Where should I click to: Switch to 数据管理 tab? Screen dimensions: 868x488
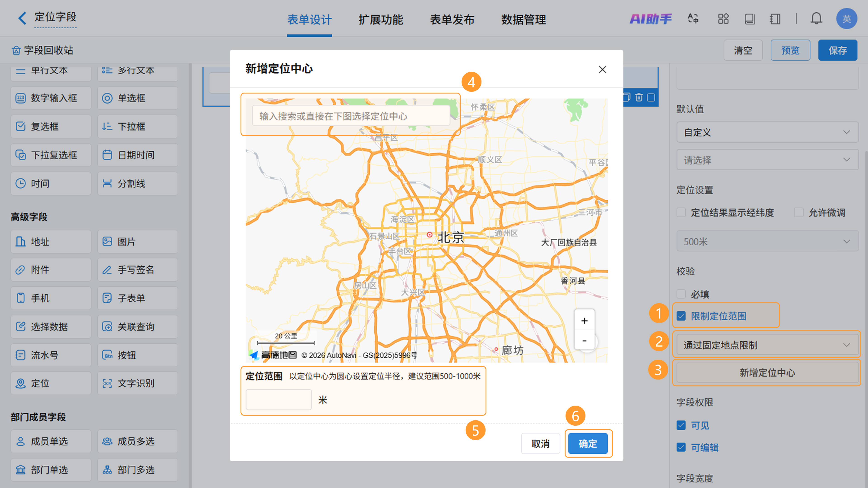[x=523, y=19]
